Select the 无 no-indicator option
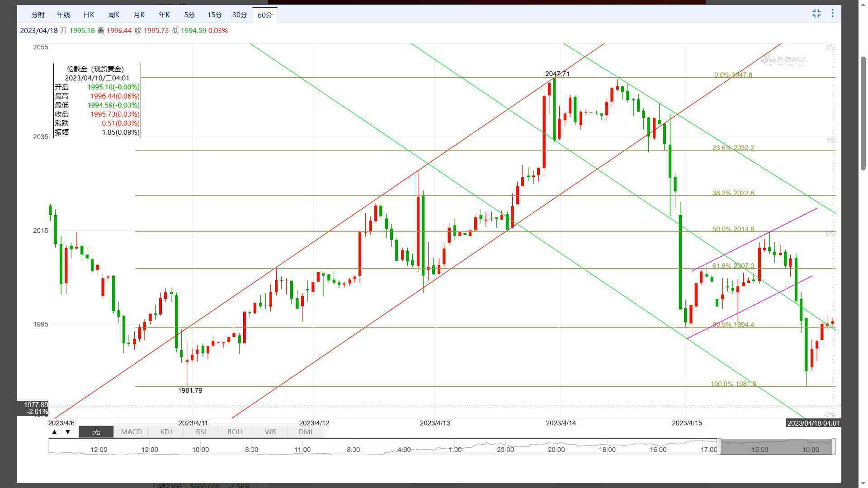This screenshot has height=488, width=868. pos(96,432)
